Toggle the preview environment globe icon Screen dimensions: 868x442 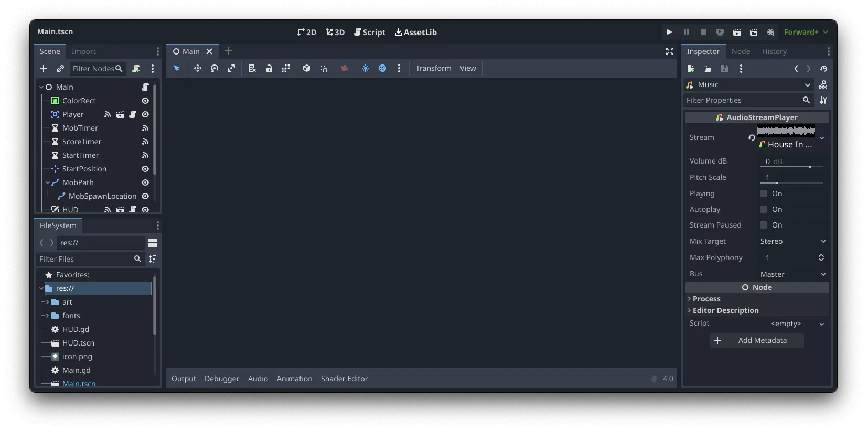(382, 68)
